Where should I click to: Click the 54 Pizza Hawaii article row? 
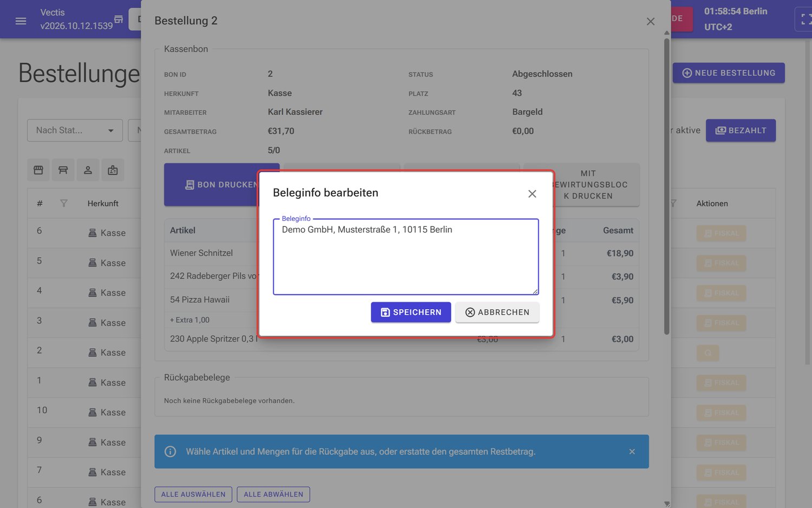pos(401,299)
